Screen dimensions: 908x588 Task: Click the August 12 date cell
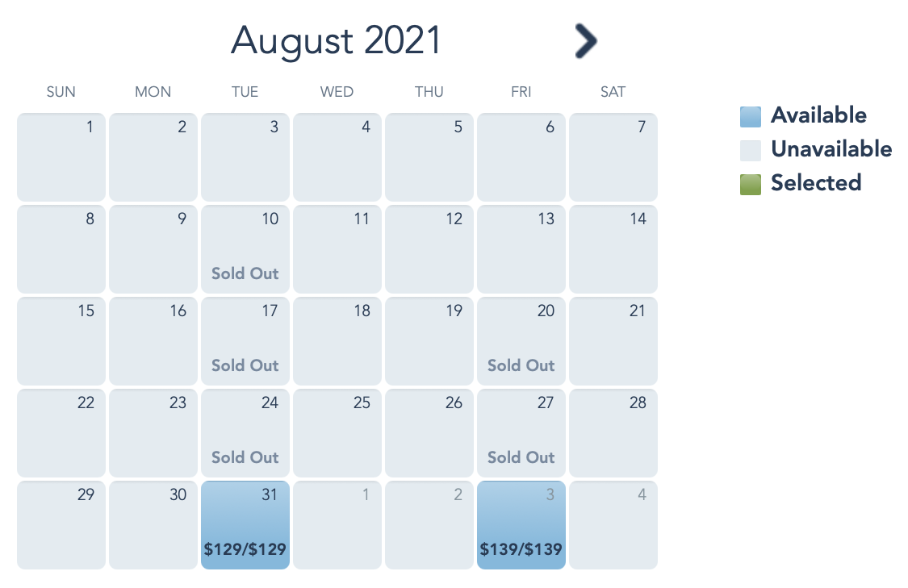[429, 249]
